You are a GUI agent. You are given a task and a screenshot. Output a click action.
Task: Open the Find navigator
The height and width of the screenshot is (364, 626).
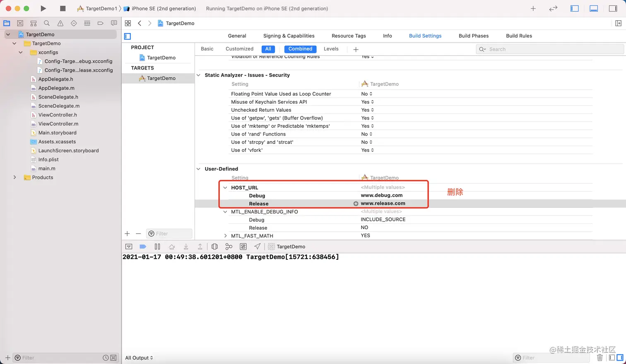[x=47, y=23]
